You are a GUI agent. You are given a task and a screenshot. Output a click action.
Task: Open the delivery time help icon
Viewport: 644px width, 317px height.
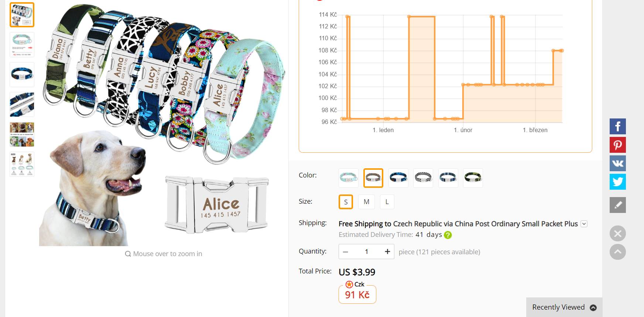pyautogui.click(x=448, y=235)
